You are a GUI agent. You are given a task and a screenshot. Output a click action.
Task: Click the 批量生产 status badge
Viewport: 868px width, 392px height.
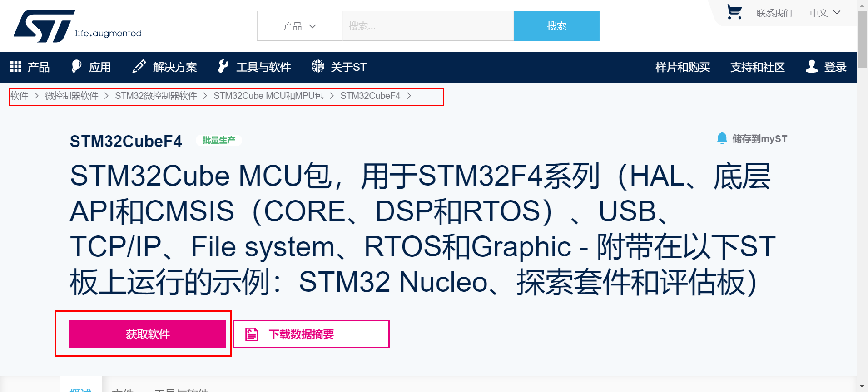click(x=219, y=140)
